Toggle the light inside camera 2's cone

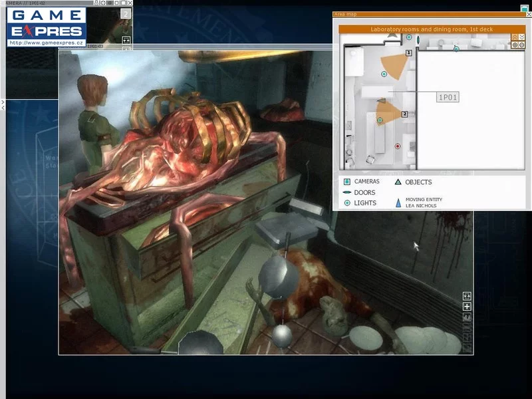(380, 120)
